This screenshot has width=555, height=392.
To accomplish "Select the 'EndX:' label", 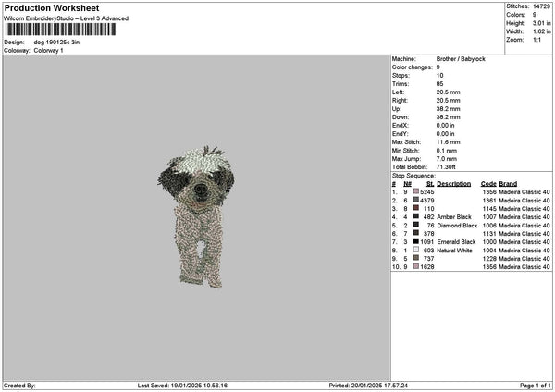I will pyautogui.click(x=401, y=125).
